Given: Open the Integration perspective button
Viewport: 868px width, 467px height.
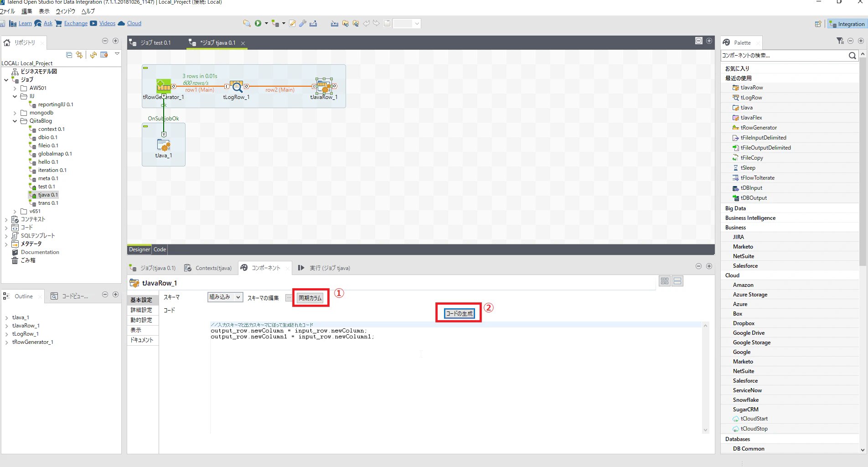Looking at the screenshot, I should coord(847,24).
